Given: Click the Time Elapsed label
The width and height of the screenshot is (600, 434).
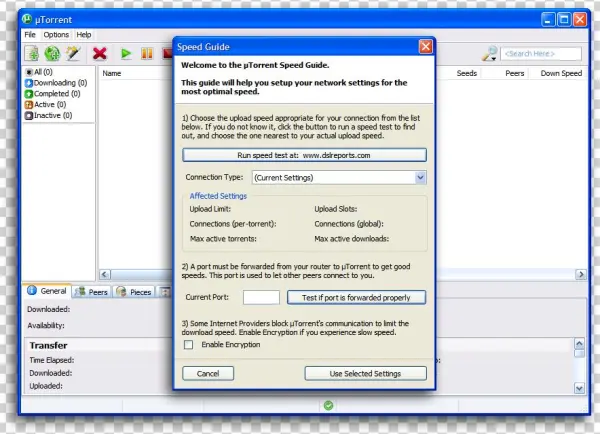Looking at the screenshot, I should [x=52, y=360].
